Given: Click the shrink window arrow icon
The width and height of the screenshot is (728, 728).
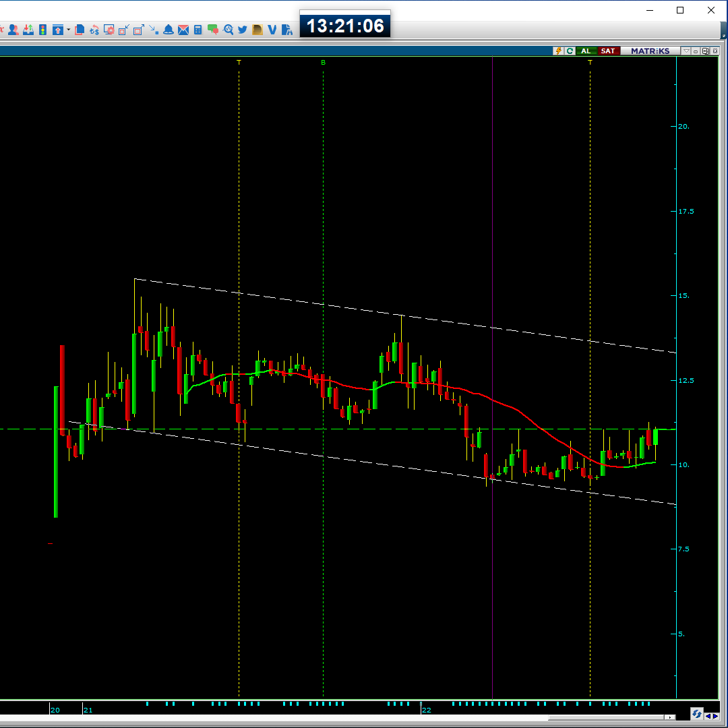Looking at the screenshot, I should (x=124, y=30).
